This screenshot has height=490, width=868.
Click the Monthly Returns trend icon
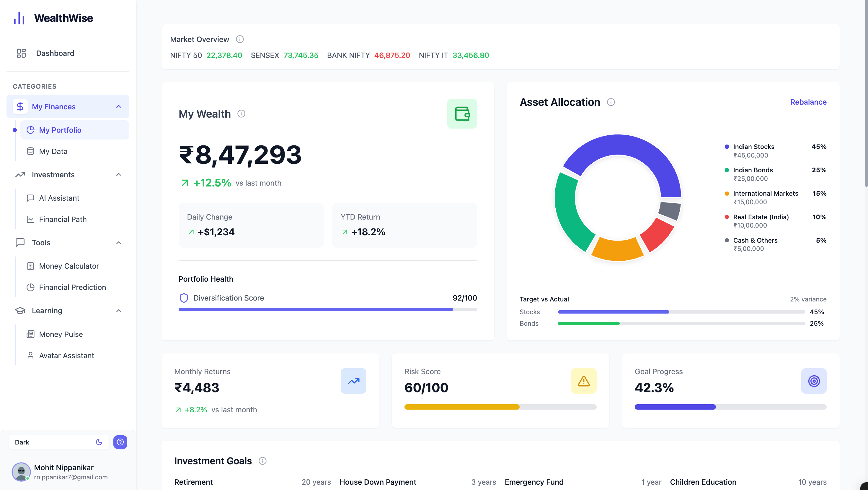(353, 381)
